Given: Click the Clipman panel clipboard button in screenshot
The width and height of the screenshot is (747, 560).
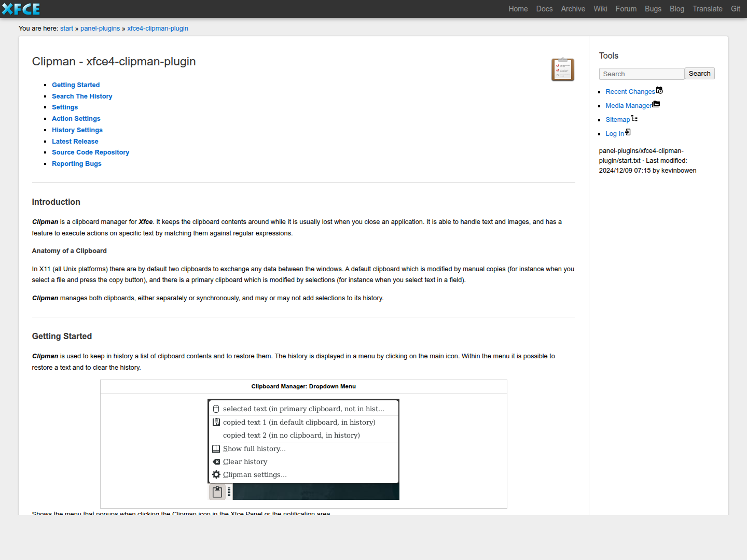Looking at the screenshot, I should click(217, 492).
